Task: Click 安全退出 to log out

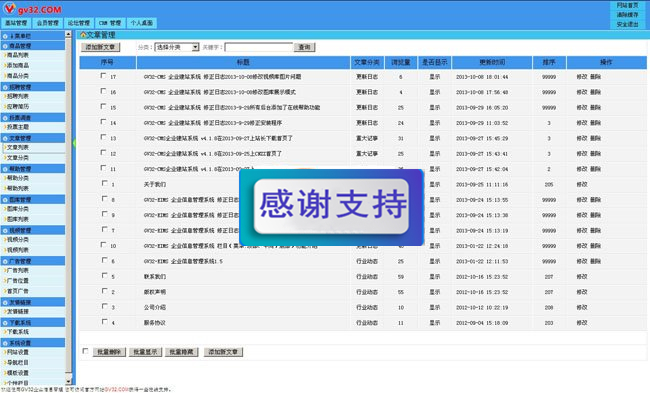Action: click(x=627, y=24)
